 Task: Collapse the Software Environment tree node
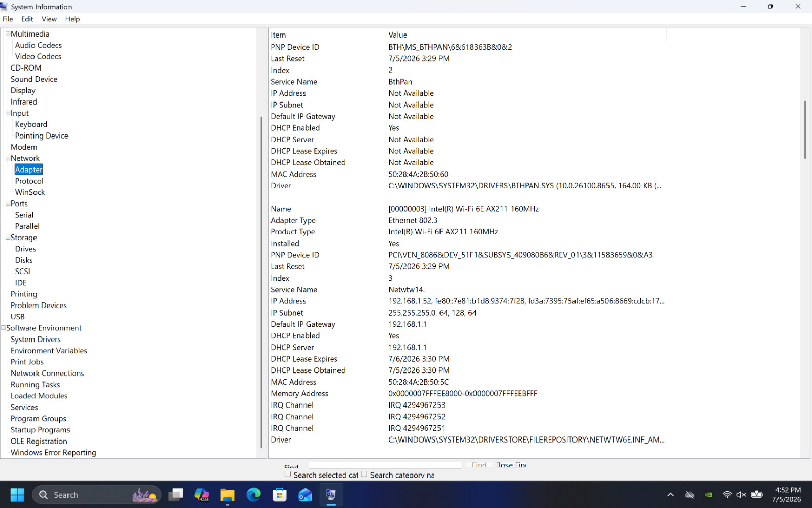coord(4,328)
